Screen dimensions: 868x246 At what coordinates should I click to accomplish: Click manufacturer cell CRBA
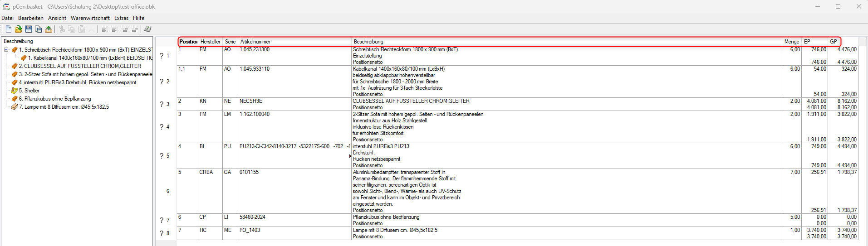coord(206,172)
